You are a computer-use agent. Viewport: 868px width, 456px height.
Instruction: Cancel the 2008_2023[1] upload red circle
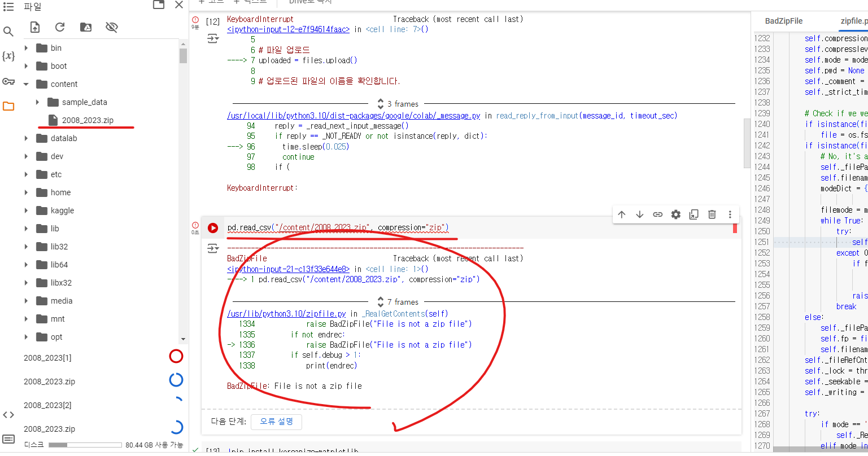click(176, 356)
